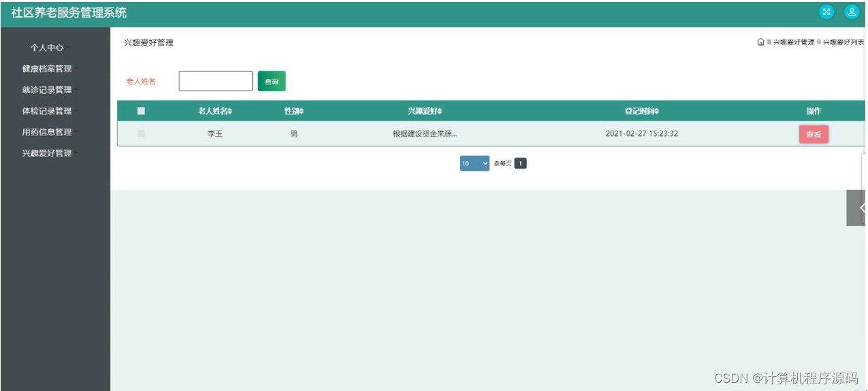Click the green 查询 search button

[272, 81]
